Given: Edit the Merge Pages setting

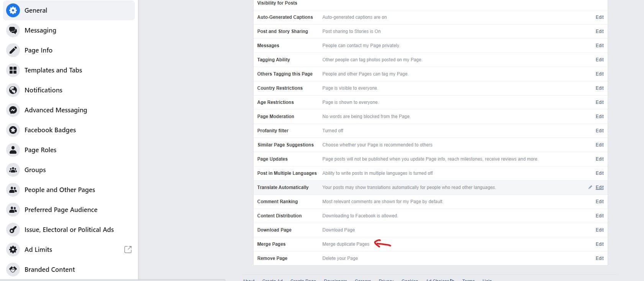Looking at the screenshot, I should pyautogui.click(x=600, y=244).
